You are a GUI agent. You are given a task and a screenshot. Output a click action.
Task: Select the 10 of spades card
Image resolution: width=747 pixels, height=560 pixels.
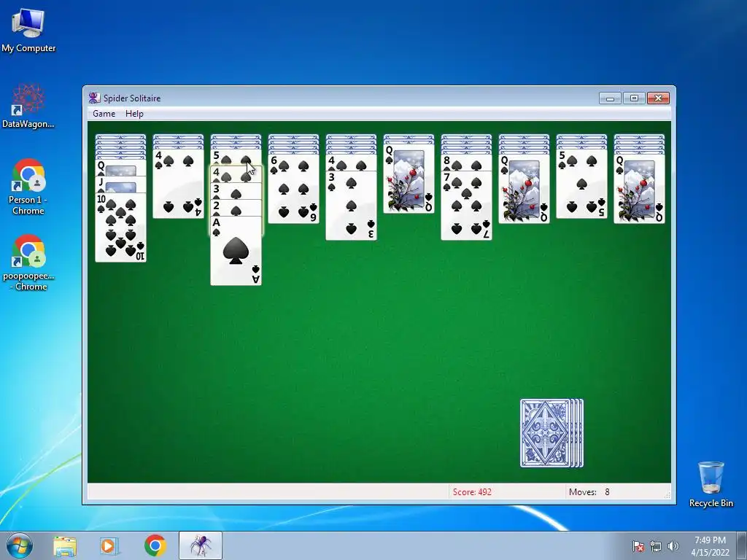click(x=120, y=227)
